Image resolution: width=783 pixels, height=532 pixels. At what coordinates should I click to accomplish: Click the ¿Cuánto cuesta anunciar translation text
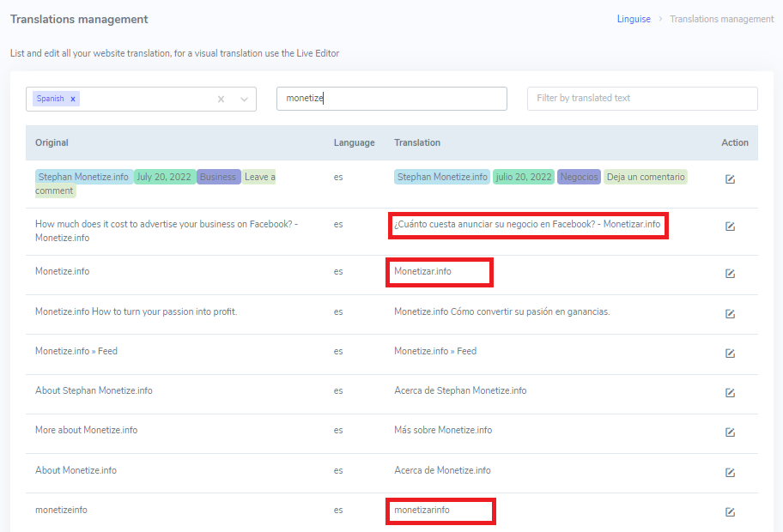click(527, 224)
